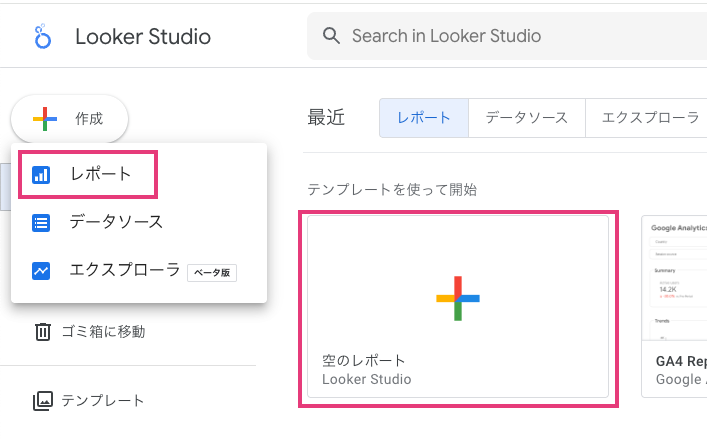707x439 pixels.
Task: Click the Looker Studio logo icon
Action: point(42,37)
